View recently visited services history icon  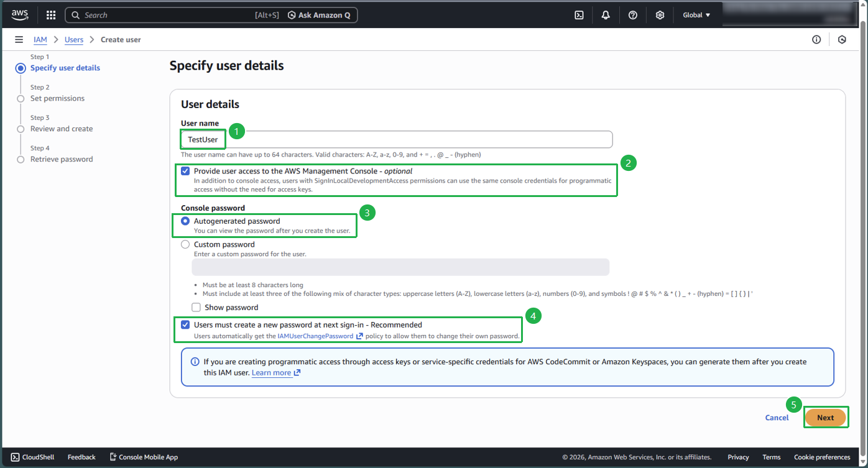pos(842,39)
